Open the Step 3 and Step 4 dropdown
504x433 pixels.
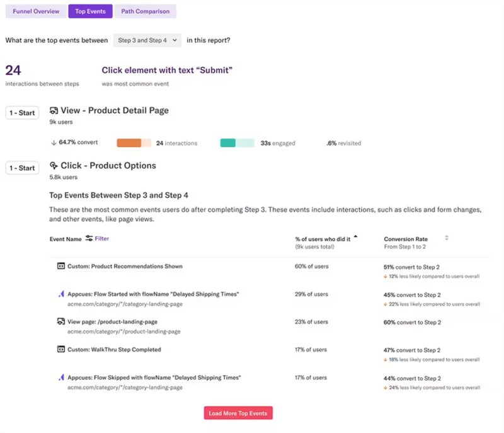tap(147, 40)
